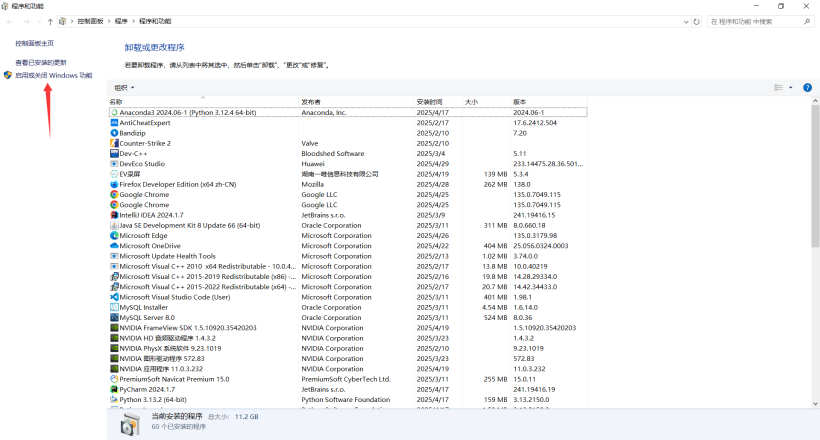Image resolution: width=820 pixels, height=440 pixels.
Task: Go to 程序 in the breadcrumb
Action: (121, 21)
